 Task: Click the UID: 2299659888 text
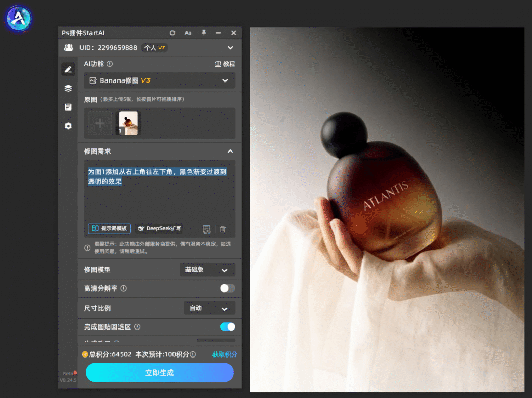click(108, 48)
